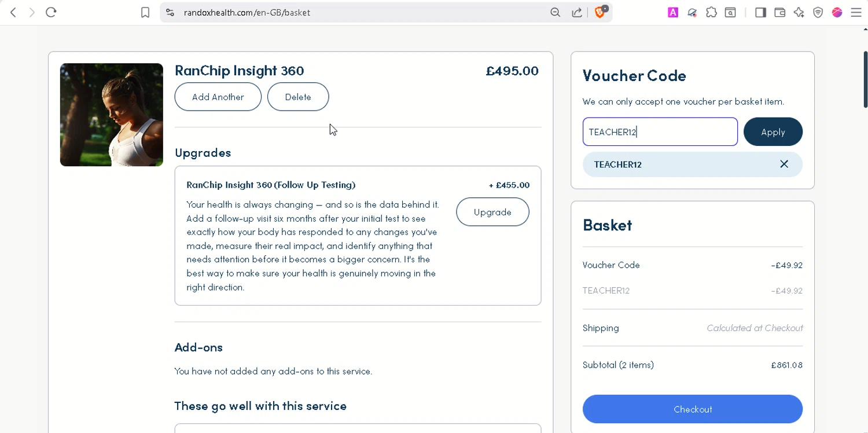This screenshot has height=433, width=868.
Task: Open the VPN shield icon
Action: click(818, 12)
